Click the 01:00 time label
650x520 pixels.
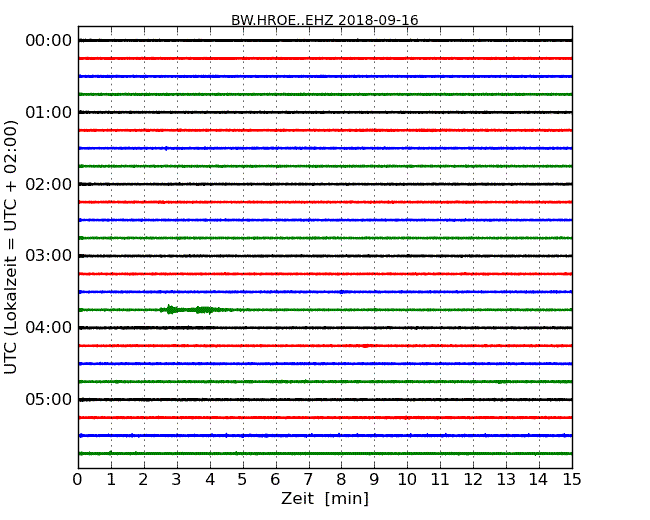point(49,112)
